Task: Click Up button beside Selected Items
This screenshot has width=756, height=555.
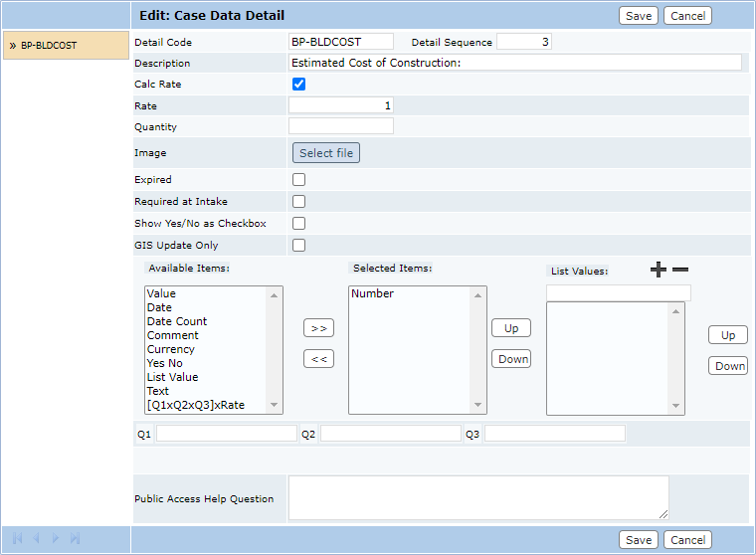Action: [x=511, y=328]
